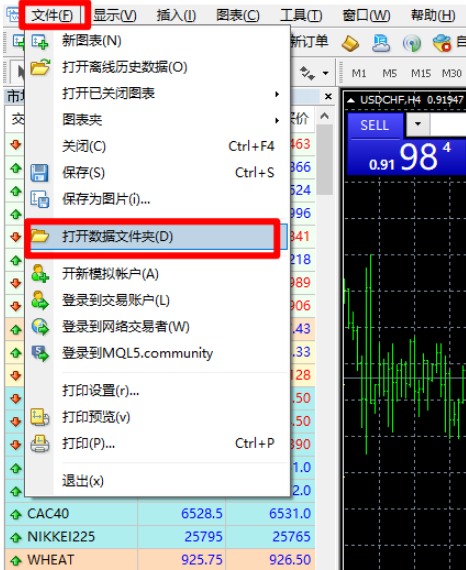Select 打印预览(v) entry
The height and width of the screenshot is (570, 466).
point(157,417)
